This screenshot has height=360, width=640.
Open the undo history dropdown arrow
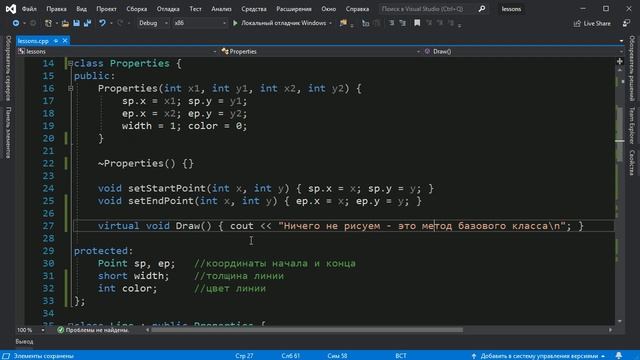click(x=111, y=23)
